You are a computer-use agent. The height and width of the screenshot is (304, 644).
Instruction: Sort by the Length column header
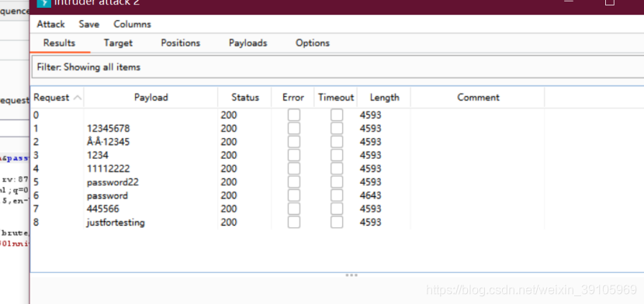coord(384,98)
